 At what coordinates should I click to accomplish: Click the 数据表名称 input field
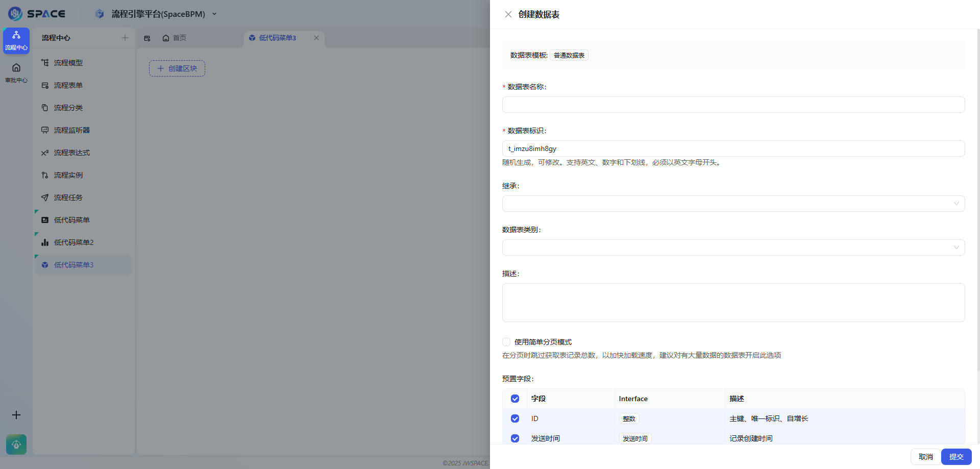pos(733,104)
